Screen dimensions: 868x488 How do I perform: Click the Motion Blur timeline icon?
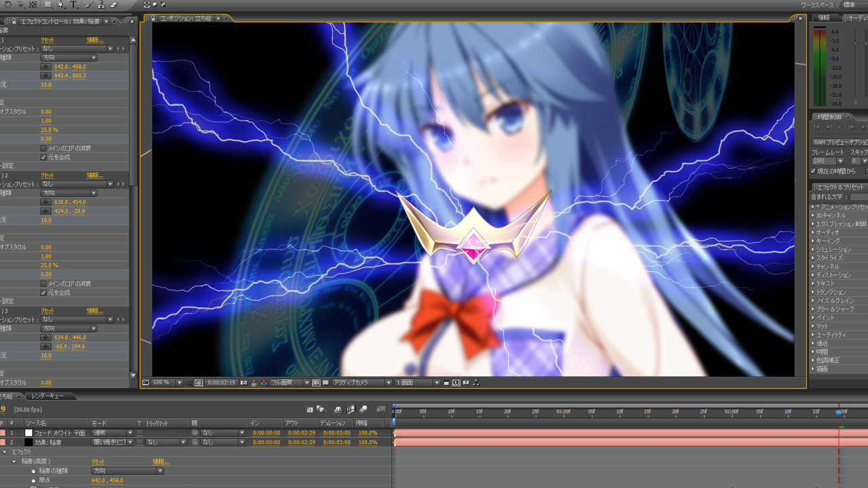point(363,409)
